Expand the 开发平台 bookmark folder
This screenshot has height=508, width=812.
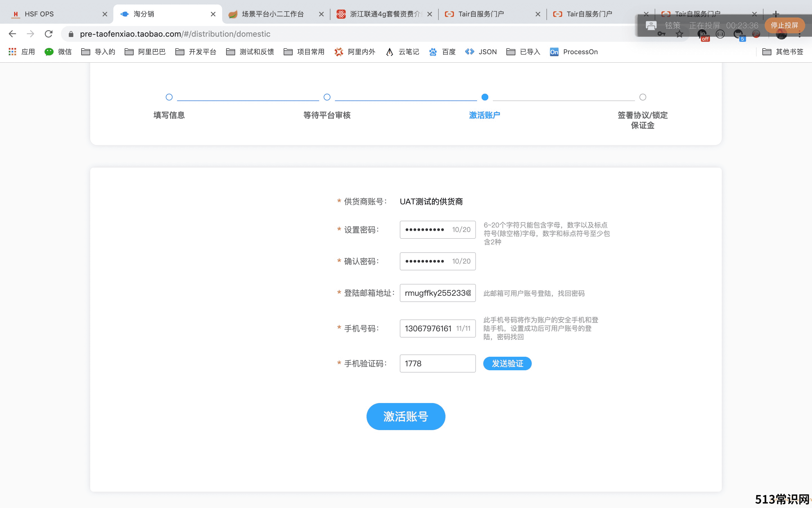coord(196,52)
